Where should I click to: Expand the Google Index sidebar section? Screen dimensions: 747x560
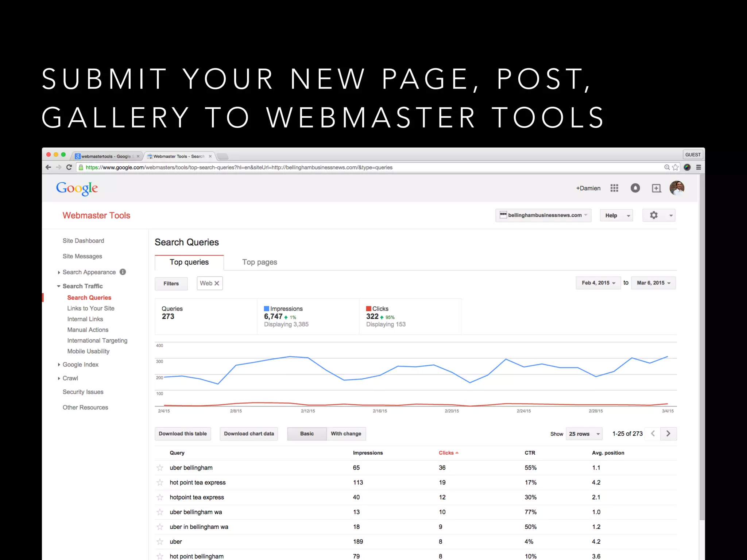click(x=80, y=365)
